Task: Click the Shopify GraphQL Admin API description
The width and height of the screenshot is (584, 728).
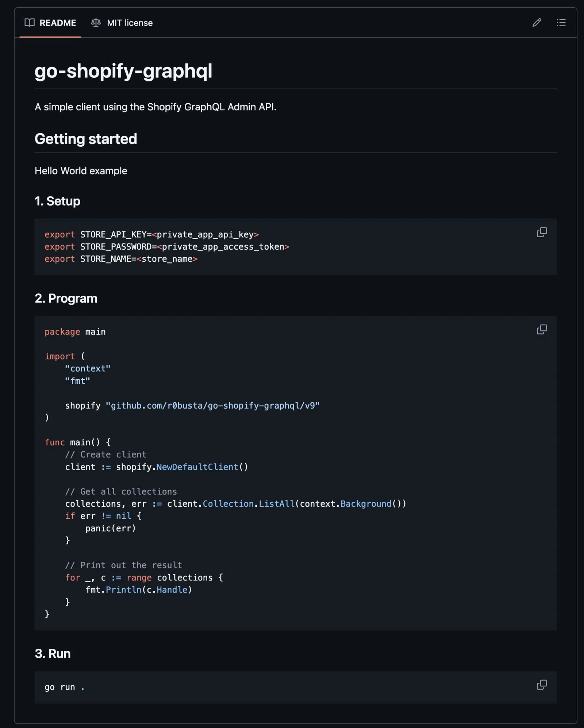Action: point(155,107)
